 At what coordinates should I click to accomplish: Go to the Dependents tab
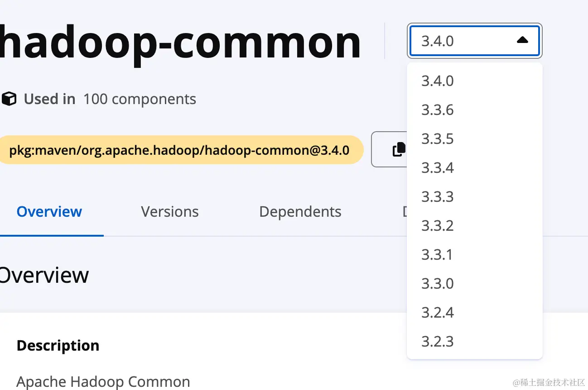[x=300, y=212]
